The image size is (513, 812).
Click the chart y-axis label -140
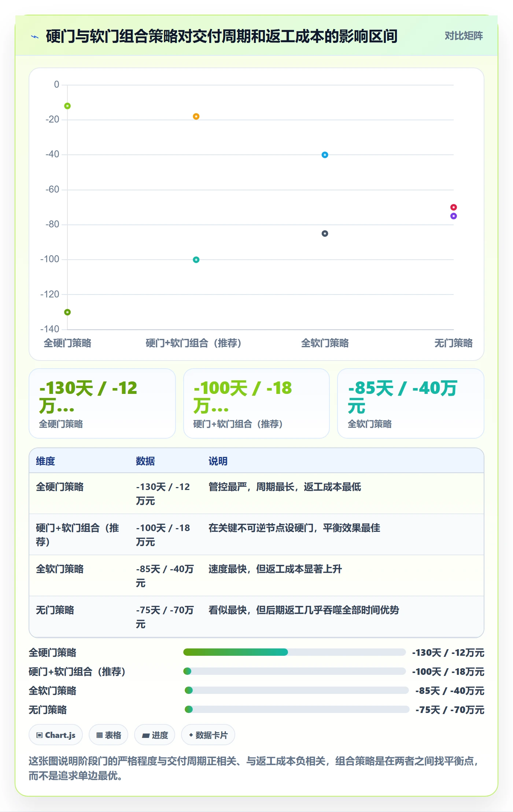point(50,329)
